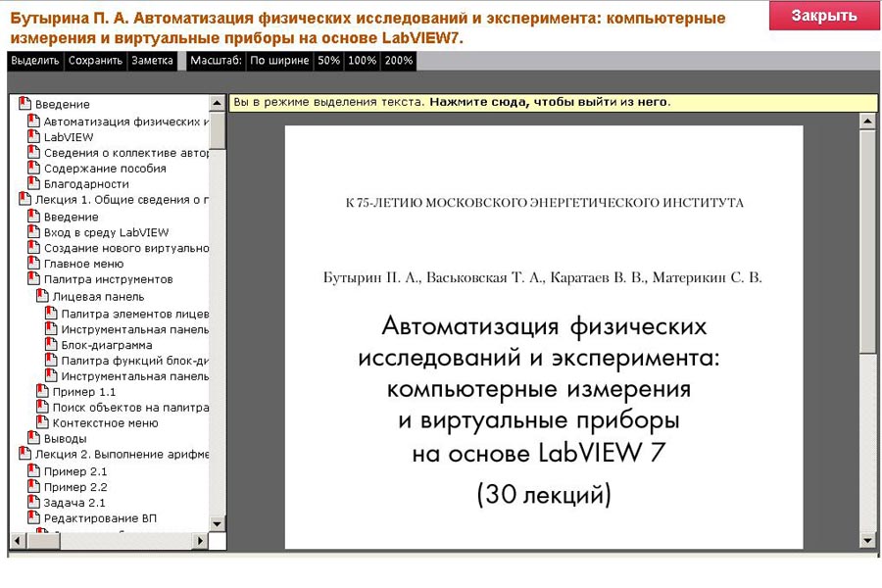Open the Лекция 1 section in contents

pyautogui.click(x=122, y=200)
